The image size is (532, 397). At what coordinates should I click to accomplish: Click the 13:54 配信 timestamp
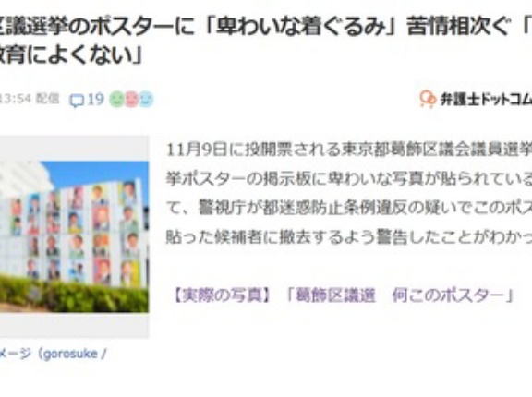[x=30, y=99]
